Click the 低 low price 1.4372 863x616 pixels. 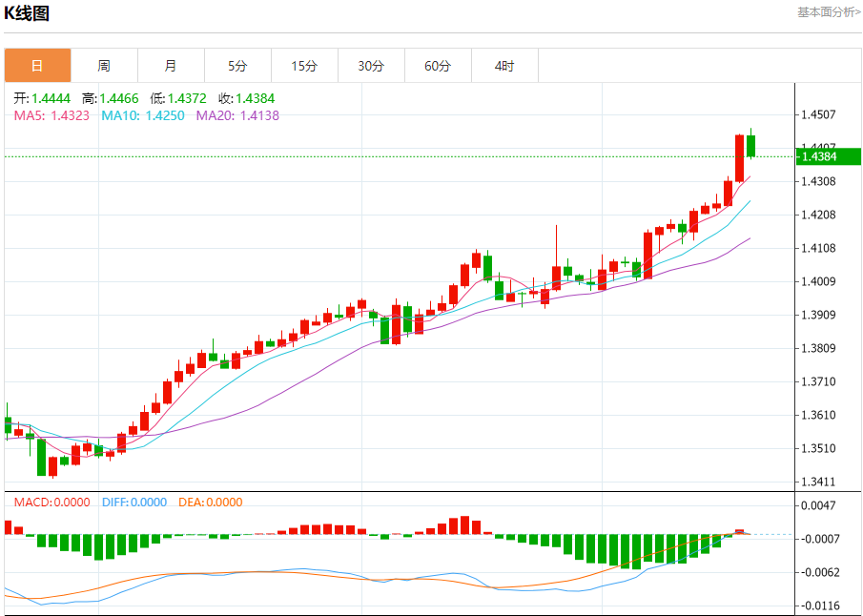pyautogui.click(x=178, y=98)
